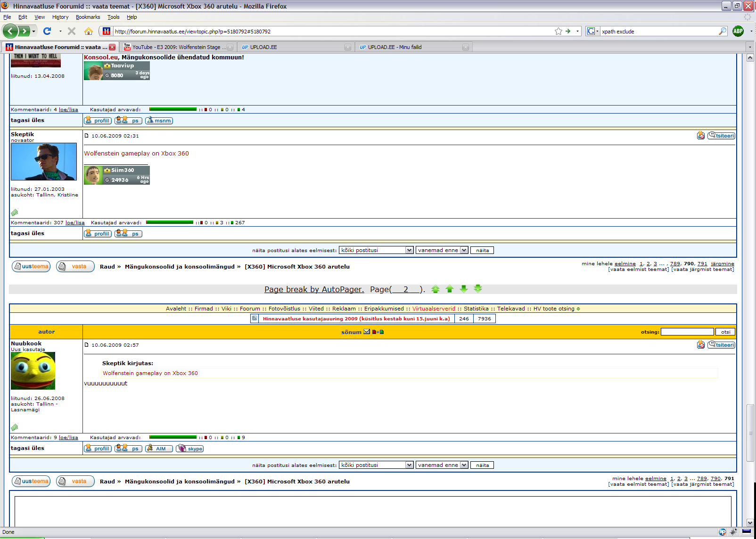Click AutoPager jump to bottom arrow
756x539 pixels.
tap(478, 289)
